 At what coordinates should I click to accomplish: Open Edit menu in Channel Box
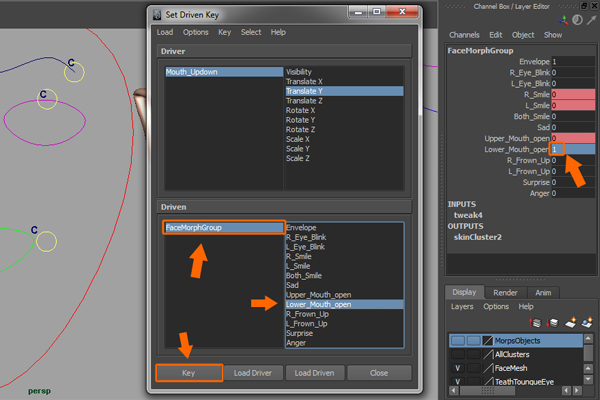[496, 35]
